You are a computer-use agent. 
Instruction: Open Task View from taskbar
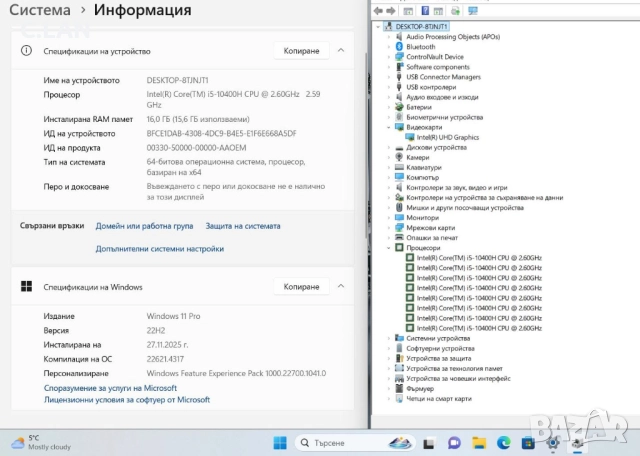click(429, 443)
